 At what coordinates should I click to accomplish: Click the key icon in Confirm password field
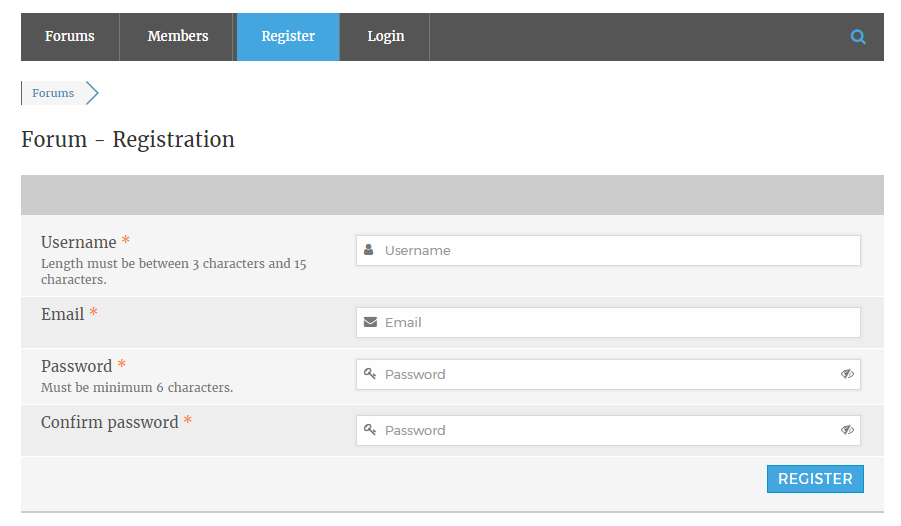coord(370,430)
